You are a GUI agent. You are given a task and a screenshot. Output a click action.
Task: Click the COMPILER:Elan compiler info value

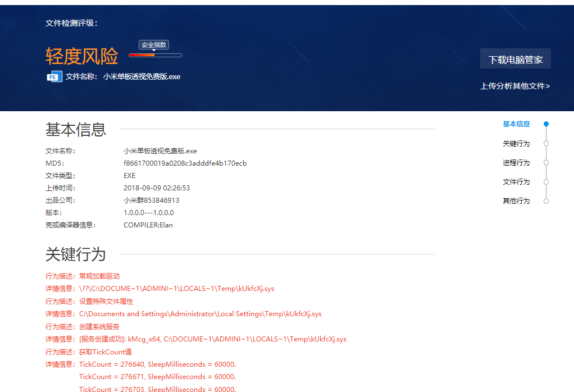point(148,225)
